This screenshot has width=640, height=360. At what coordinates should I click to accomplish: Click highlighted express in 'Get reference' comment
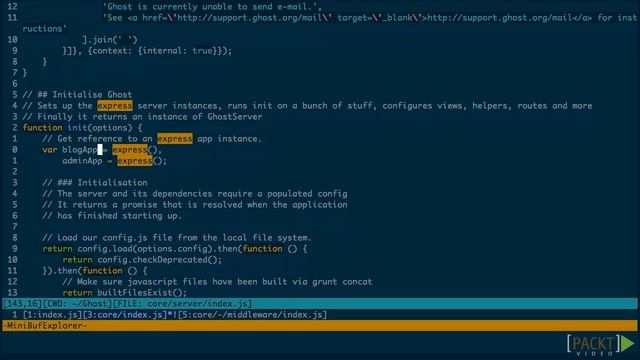click(175, 139)
